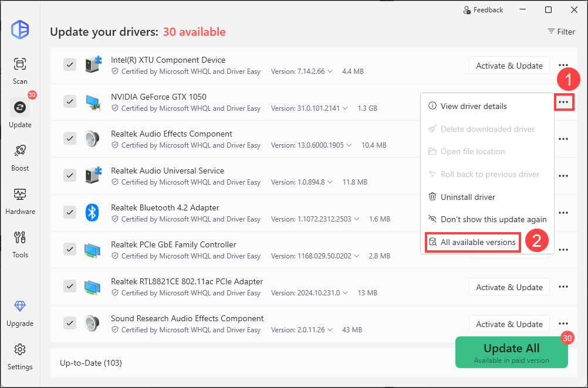Select Delete downloaded driver menu entry
The height and width of the screenshot is (388, 588).
[487, 129]
